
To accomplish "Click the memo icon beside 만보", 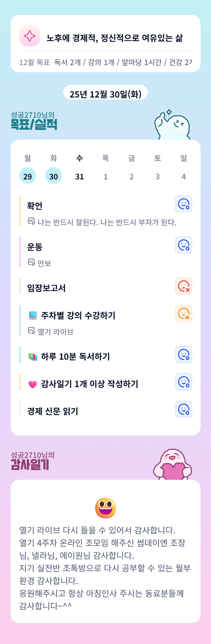I will 31,262.
